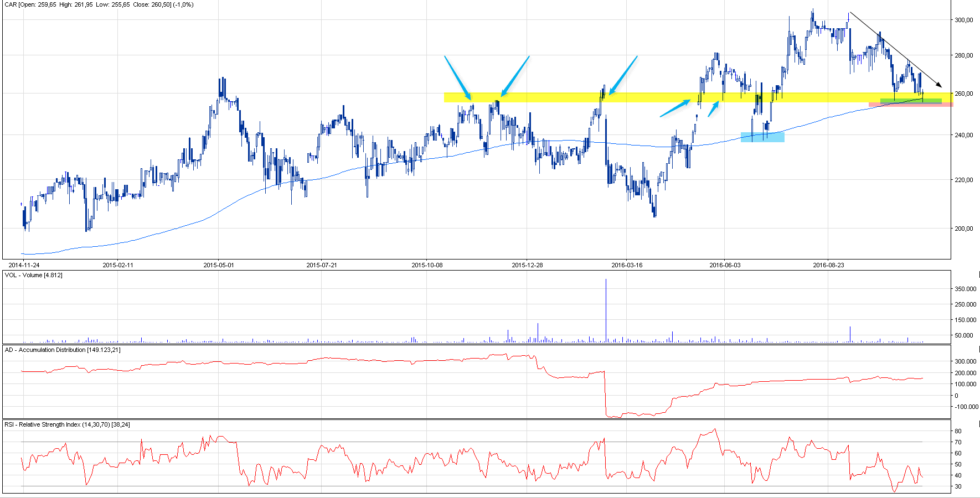The image size is (980, 498).
Task: Click the 2015-05-01 date axis label
Action: [x=218, y=265]
